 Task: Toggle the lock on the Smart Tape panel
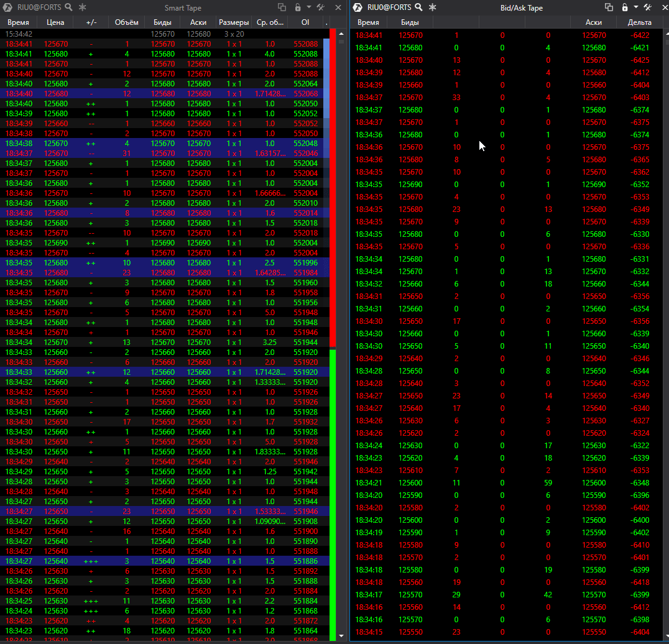(x=298, y=7)
